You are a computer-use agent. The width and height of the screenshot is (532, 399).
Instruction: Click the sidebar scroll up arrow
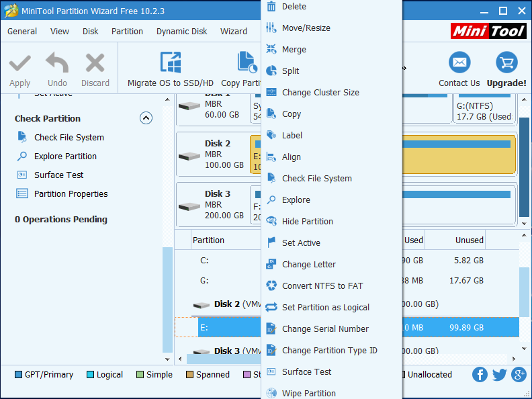[x=167, y=99]
